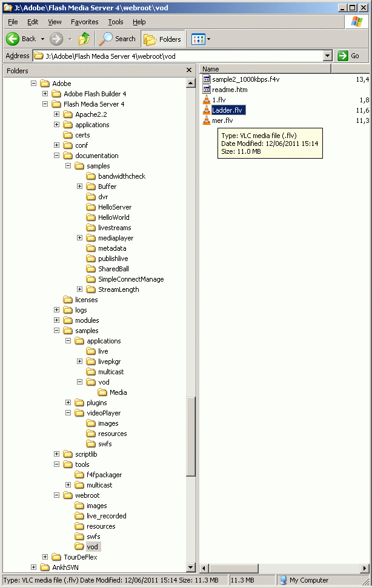The width and height of the screenshot is (372, 588).
Task: Click the Go button
Action: point(349,56)
